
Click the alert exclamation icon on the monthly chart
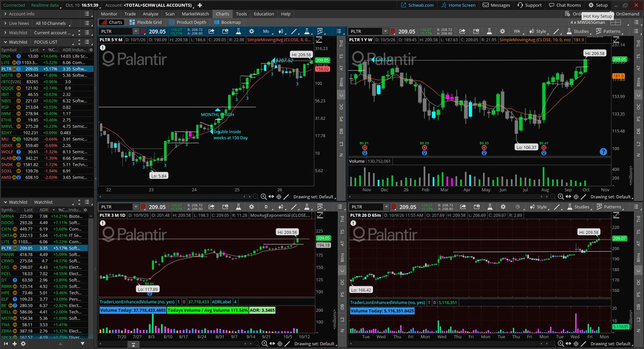103,47
